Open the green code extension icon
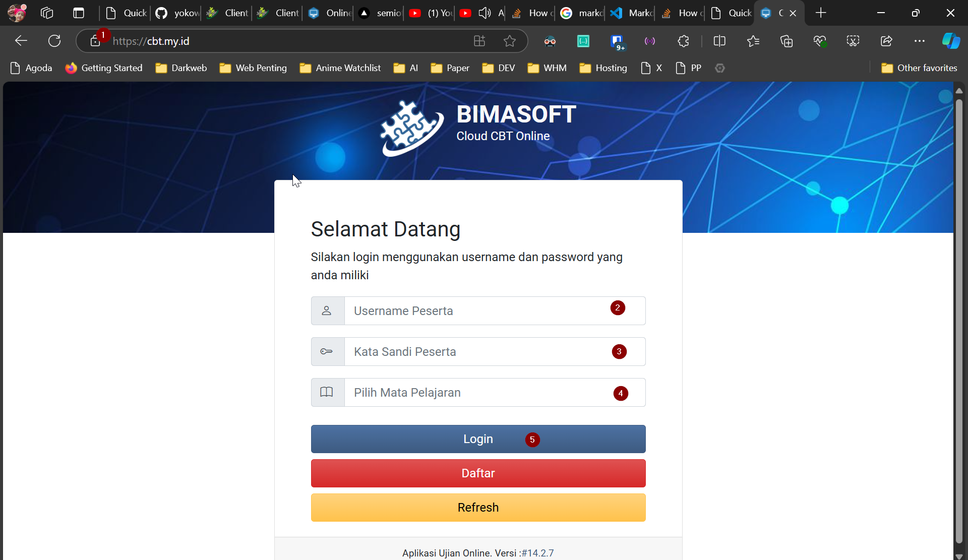This screenshot has height=560, width=968. click(583, 41)
